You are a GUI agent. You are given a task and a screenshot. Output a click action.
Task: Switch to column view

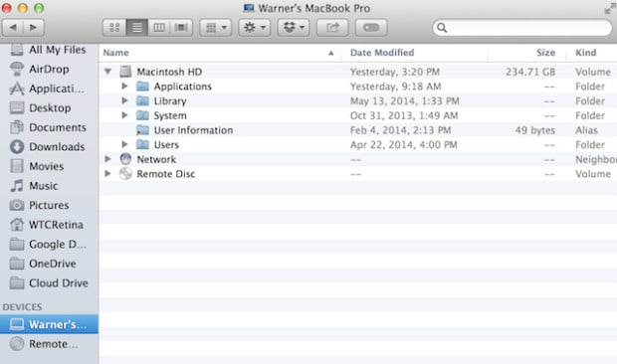click(x=159, y=28)
